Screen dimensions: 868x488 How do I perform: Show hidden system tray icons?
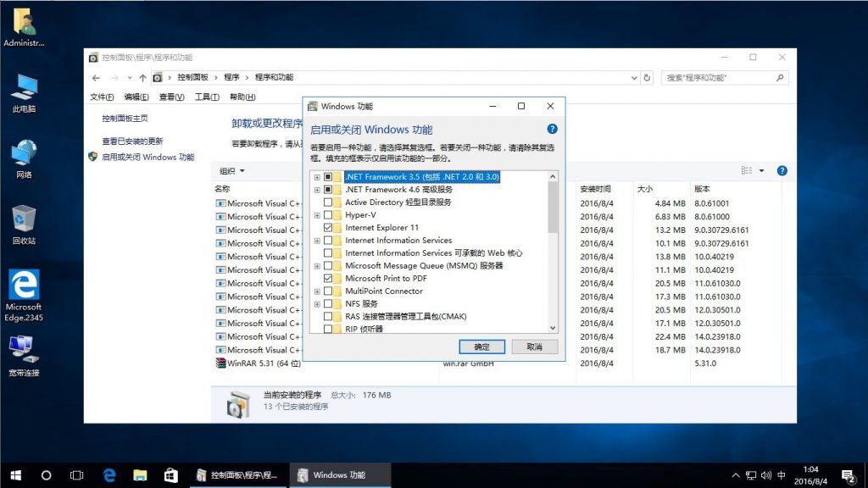736,475
